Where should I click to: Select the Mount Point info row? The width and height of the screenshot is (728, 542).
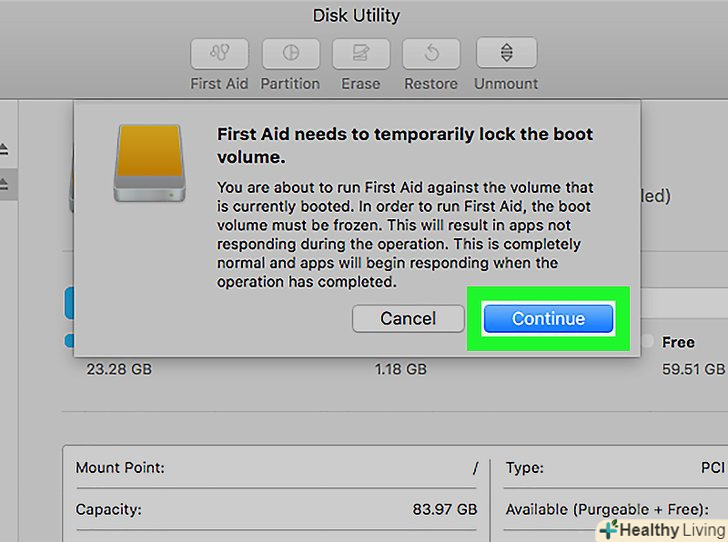(277, 467)
